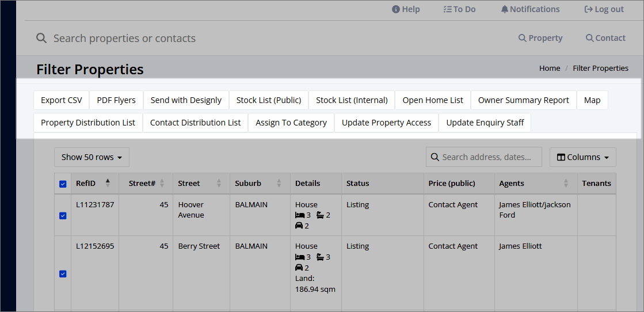Click the Property search magnifier icon
The image size is (644, 312).
(523, 38)
